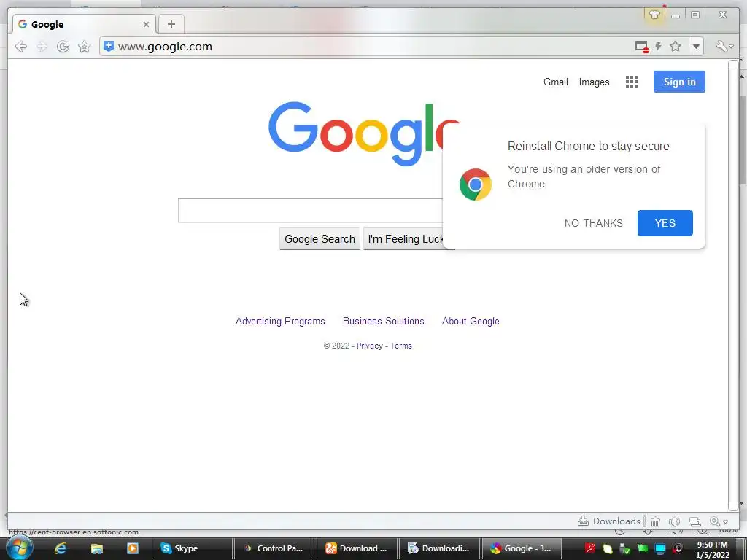This screenshot has width=747, height=560.
Task: Open Business Solutions link
Action: (x=384, y=322)
